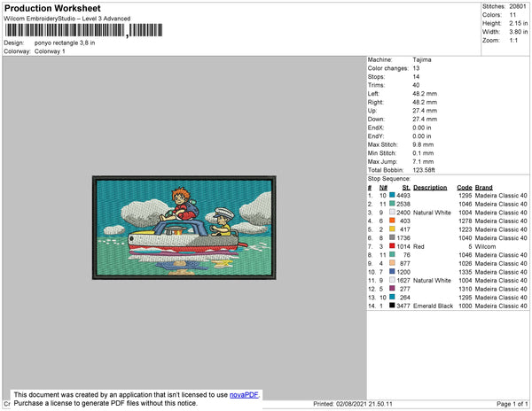Click the Total Bobbin value '123.58ft'
Viewport: 532px width, 411px height.
424,170
